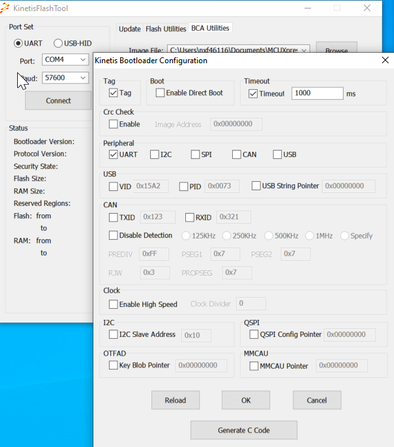
Task: Switch to the Update tab
Action: coord(130,29)
